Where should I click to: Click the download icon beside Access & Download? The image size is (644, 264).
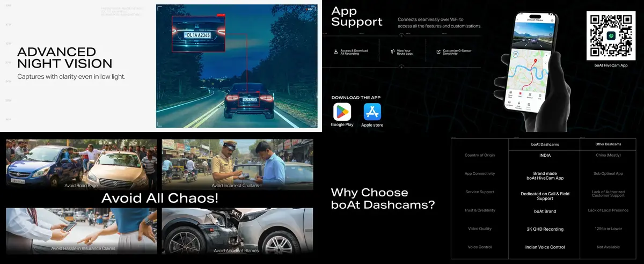(x=336, y=52)
